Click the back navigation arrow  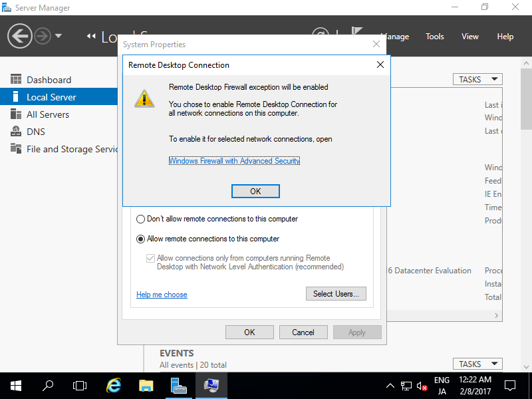click(20, 35)
